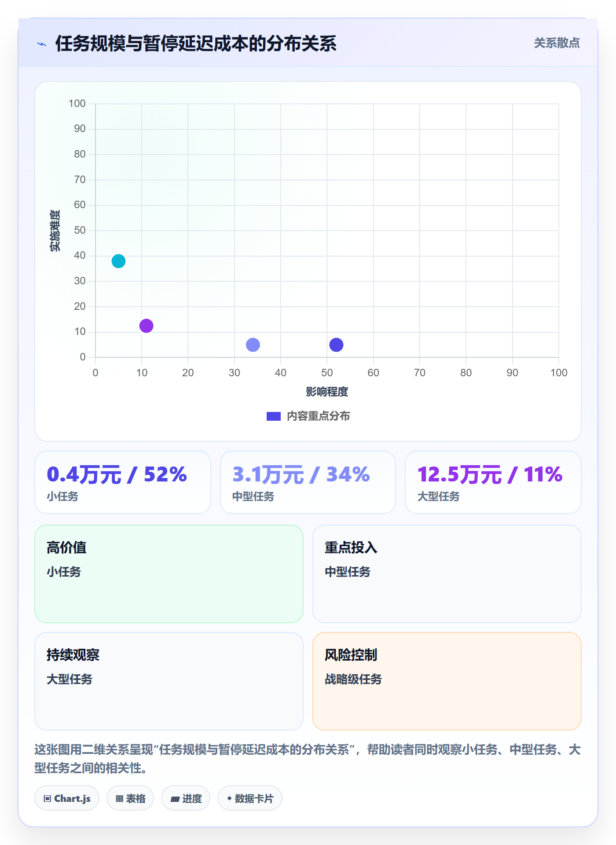This screenshot has width=616, height=845.
Task: Select the 12.5万元 / 11% stat card
Action: coord(493,482)
